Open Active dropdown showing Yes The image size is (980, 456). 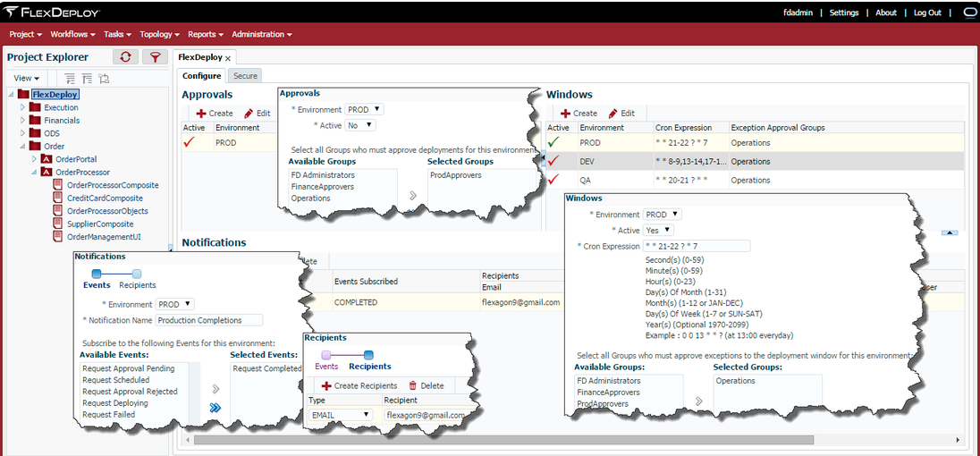click(x=658, y=230)
